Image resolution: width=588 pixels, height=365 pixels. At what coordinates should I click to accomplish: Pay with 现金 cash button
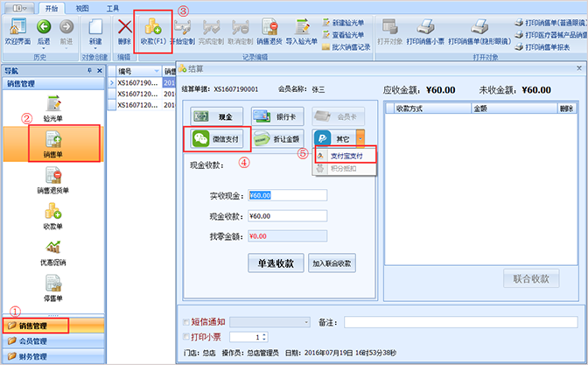tap(216, 116)
